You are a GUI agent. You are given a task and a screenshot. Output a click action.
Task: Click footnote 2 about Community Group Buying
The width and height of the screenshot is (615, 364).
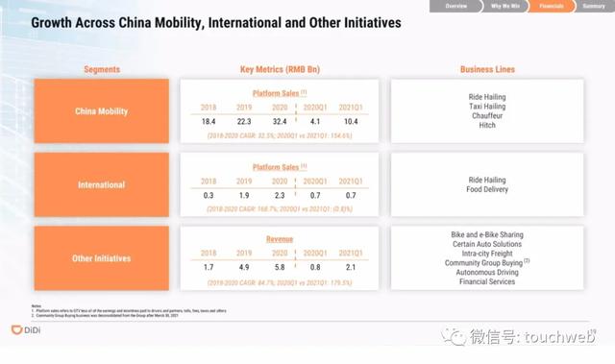tap(105, 315)
